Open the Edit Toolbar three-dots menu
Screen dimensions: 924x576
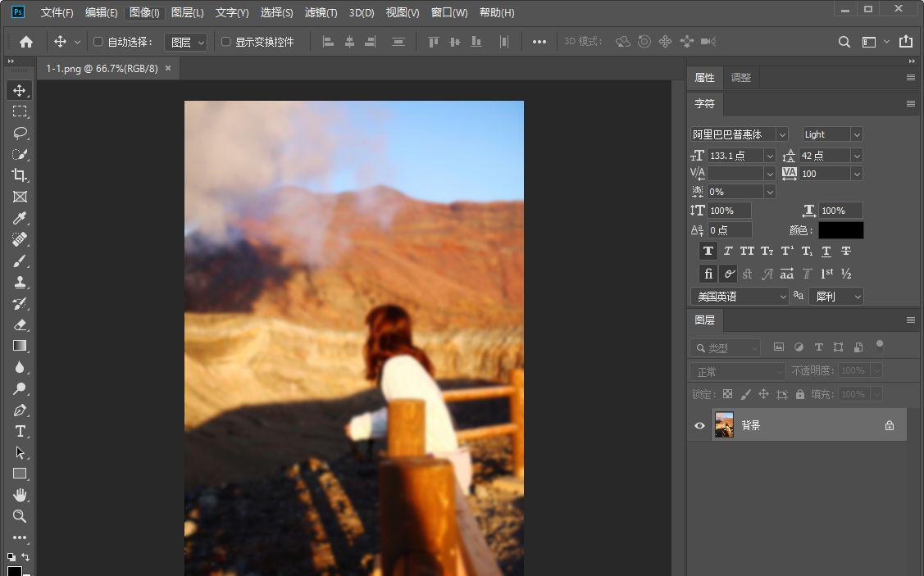click(x=20, y=537)
